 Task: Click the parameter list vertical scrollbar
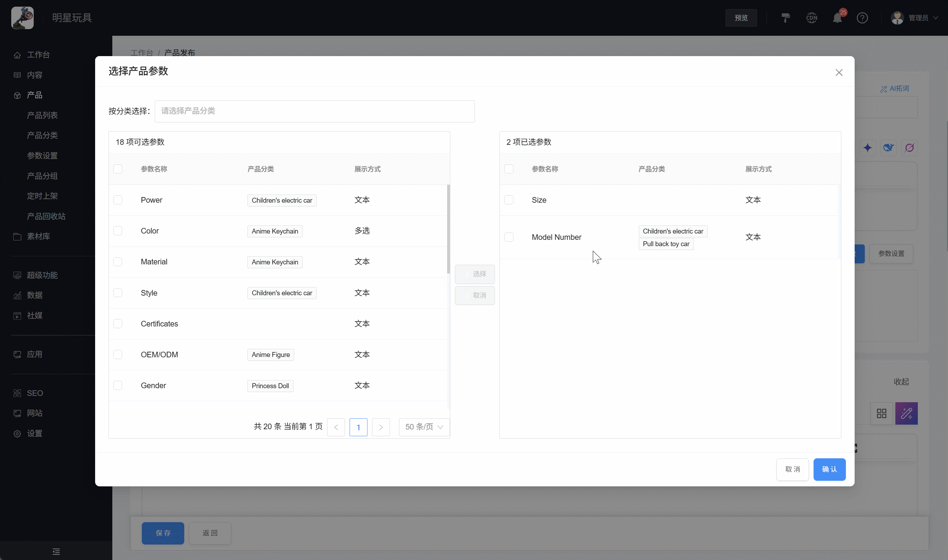(x=448, y=229)
